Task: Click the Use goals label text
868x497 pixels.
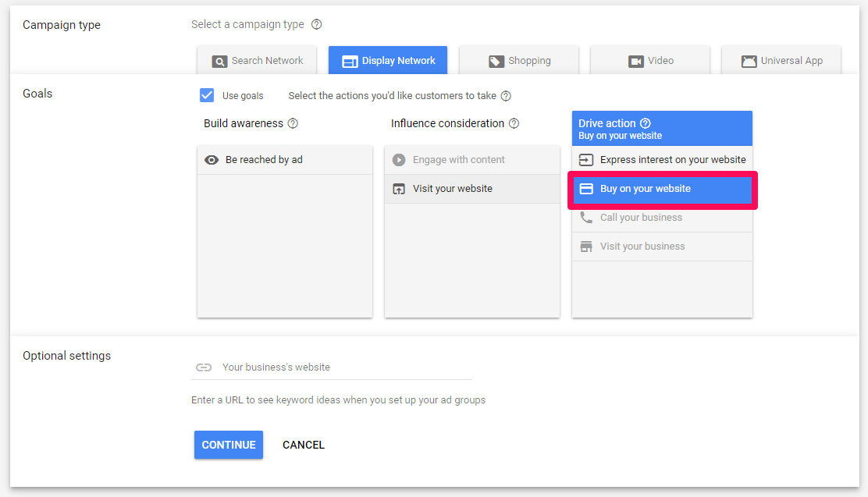Action: coord(243,96)
